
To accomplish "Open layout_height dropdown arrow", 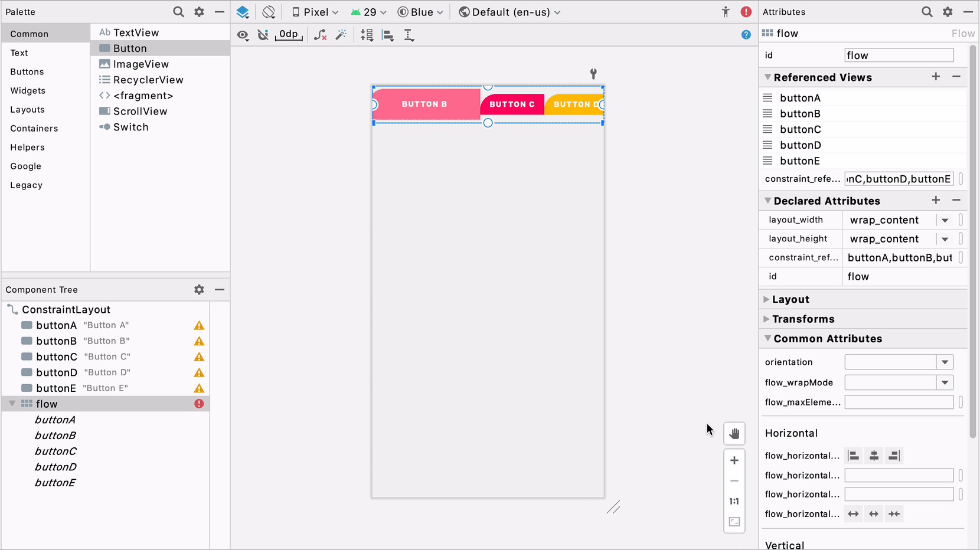I will pyautogui.click(x=945, y=239).
